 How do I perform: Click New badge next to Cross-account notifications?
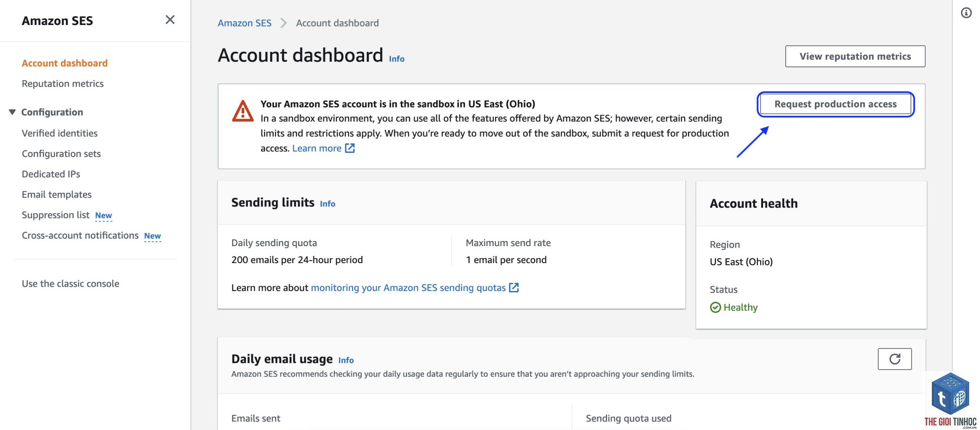(x=152, y=236)
